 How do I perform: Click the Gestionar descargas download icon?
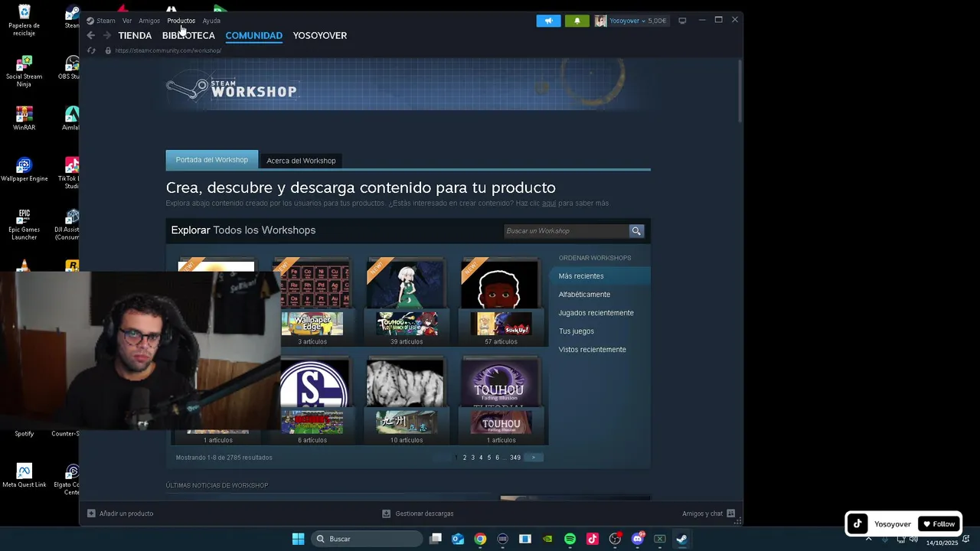tap(387, 514)
